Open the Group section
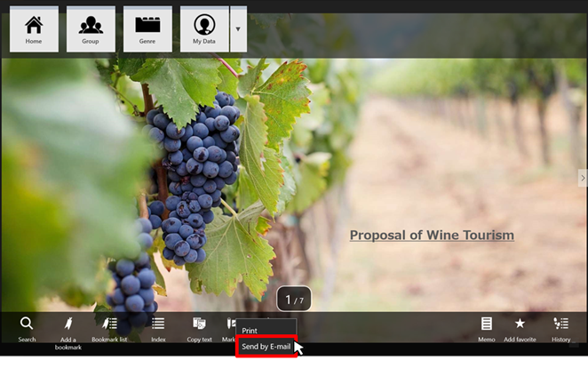 91,29
